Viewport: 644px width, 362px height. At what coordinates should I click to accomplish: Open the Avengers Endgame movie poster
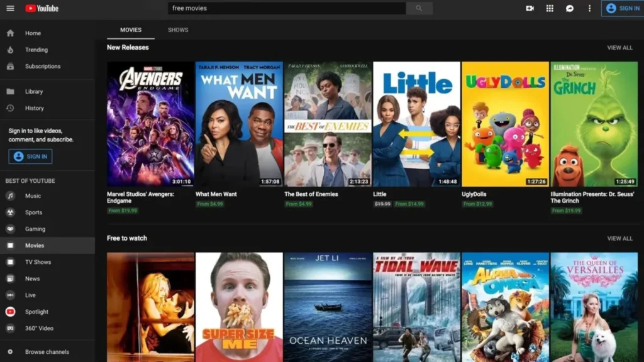pyautogui.click(x=150, y=124)
